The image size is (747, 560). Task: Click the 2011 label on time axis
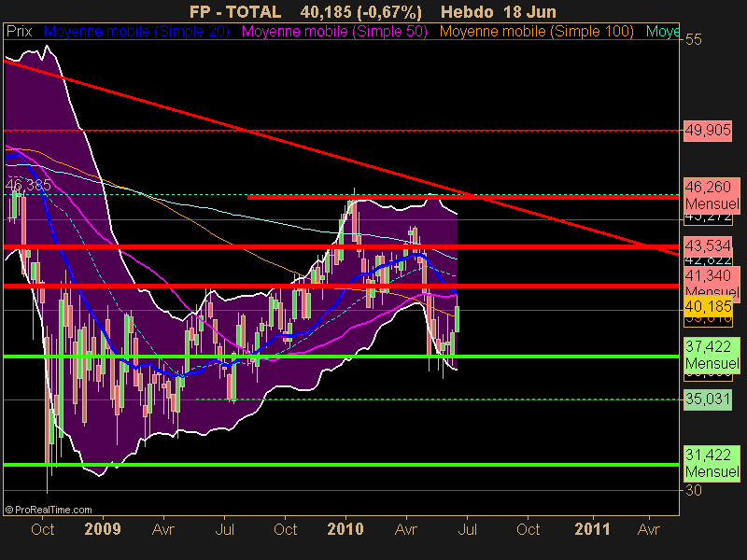click(592, 529)
